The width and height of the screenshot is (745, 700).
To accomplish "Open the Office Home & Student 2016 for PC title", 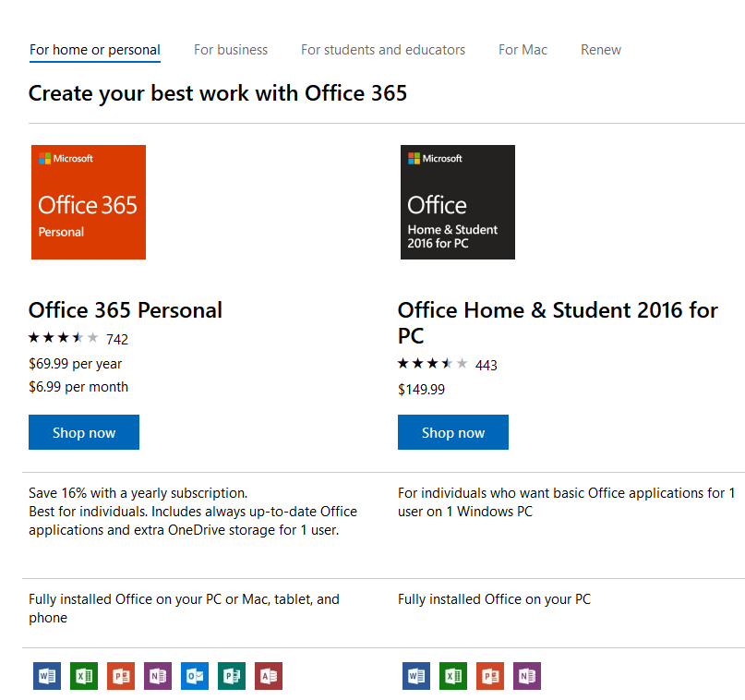I will 558,322.
